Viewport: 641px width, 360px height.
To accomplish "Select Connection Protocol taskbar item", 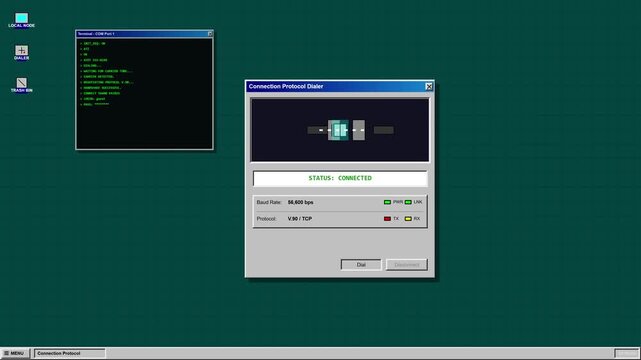I will pyautogui.click(x=69, y=353).
